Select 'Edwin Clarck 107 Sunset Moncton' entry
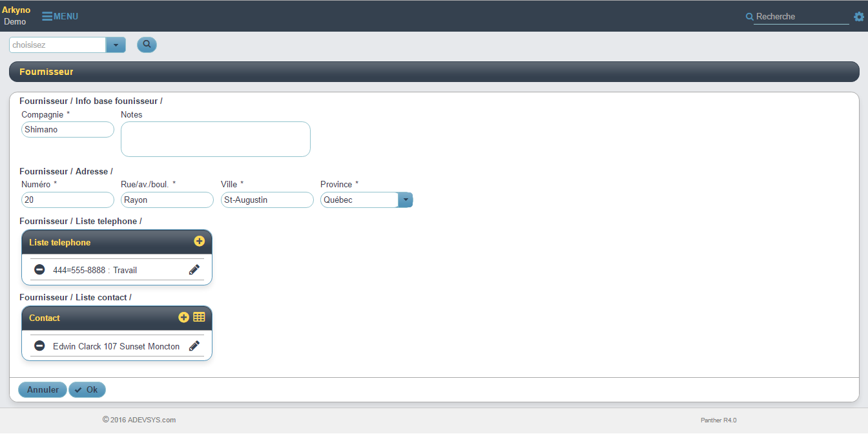Screen dimensions: 868x434 116,346
